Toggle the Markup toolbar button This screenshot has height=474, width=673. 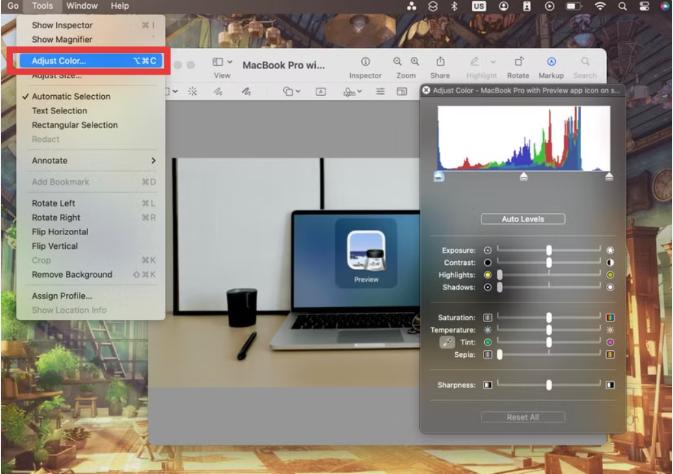click(551, 62)
